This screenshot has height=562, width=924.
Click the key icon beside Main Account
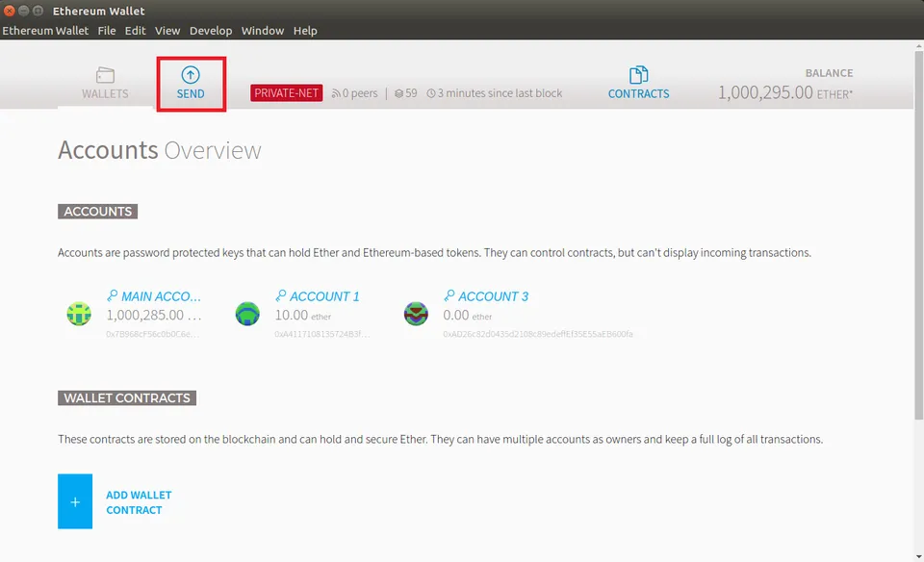pos(112,295)
